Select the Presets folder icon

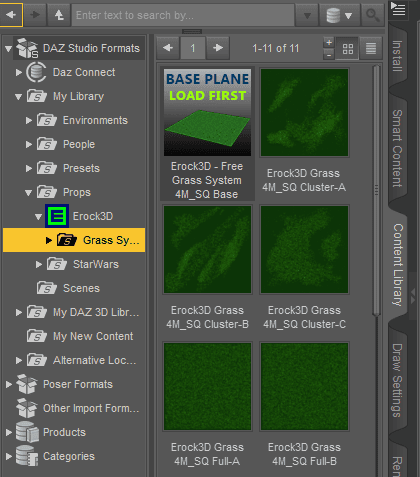click(47, 168)
